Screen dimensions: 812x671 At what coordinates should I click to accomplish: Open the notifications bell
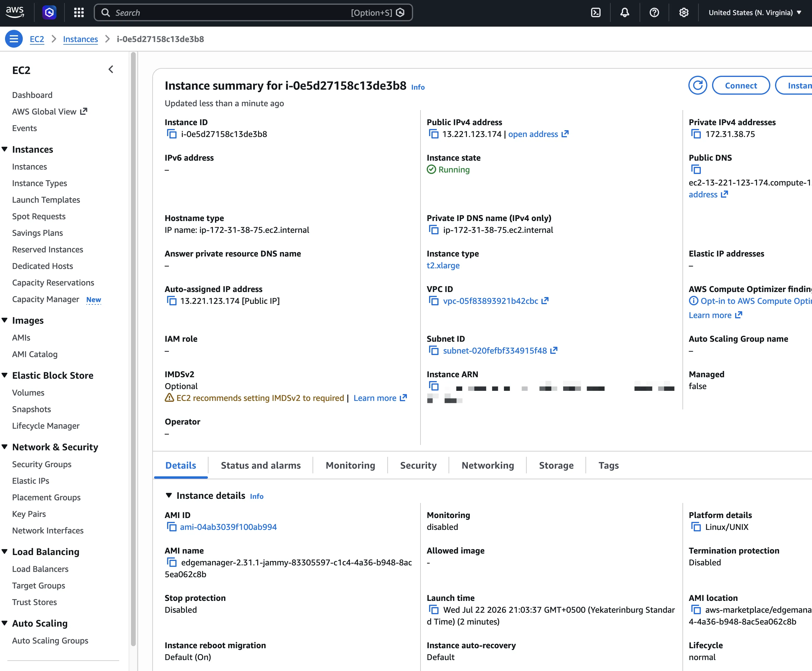tap(625, 13)
